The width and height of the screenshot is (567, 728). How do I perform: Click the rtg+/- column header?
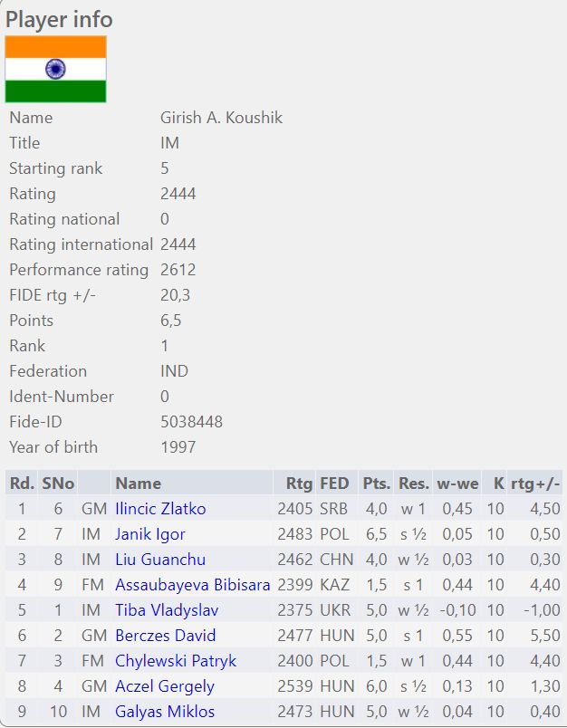click(535, 484)
